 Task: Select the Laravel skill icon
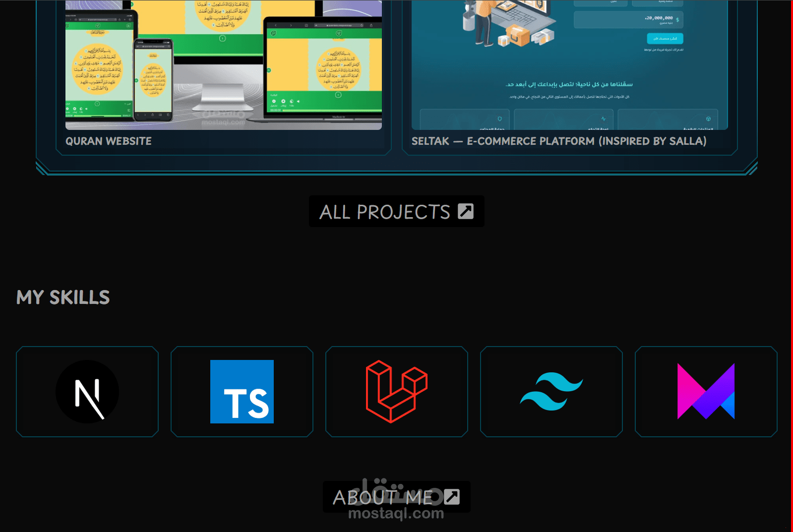397,392
